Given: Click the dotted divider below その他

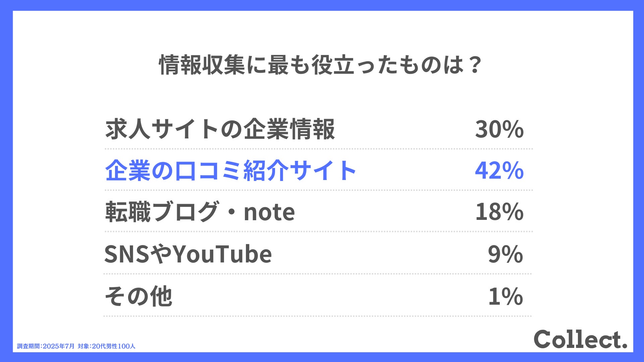Looking at the screenshot, I should (x=318, y=316).
